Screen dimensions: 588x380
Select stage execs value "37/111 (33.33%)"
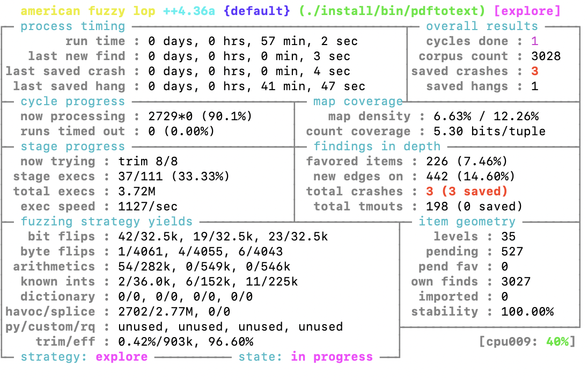[x=174, y=176]
